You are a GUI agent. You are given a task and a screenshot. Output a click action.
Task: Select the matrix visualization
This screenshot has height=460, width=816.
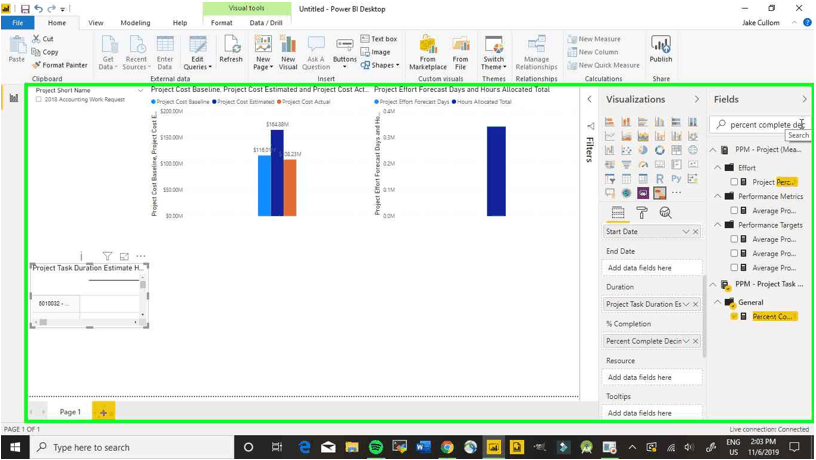643,179
